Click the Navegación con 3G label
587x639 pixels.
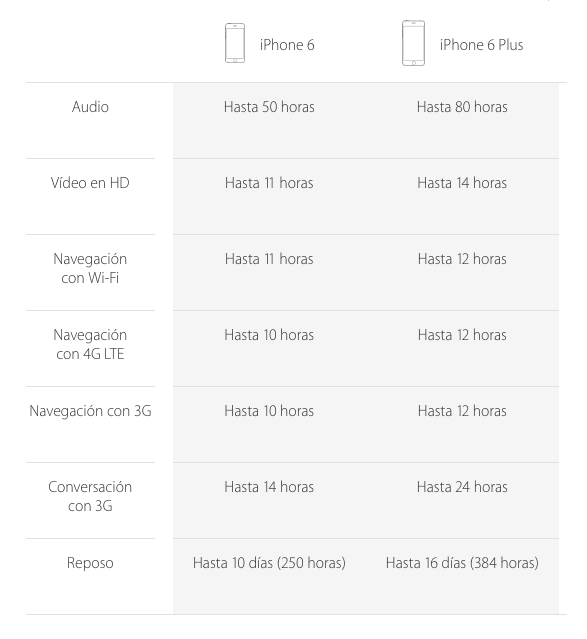coord(90,411)
